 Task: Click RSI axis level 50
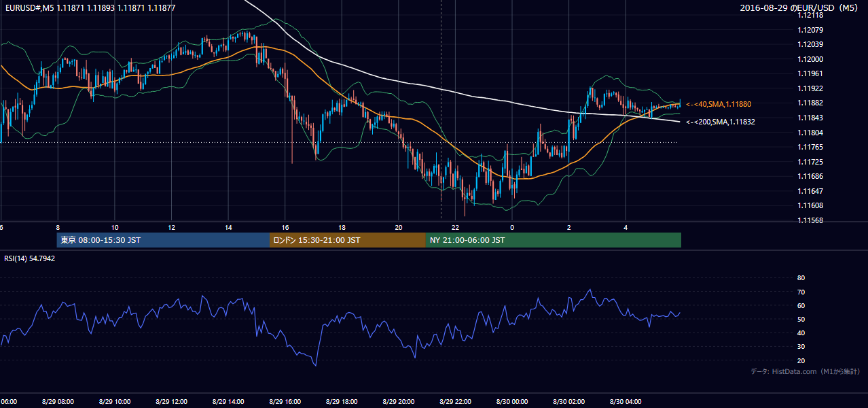(x=801, y=319)
